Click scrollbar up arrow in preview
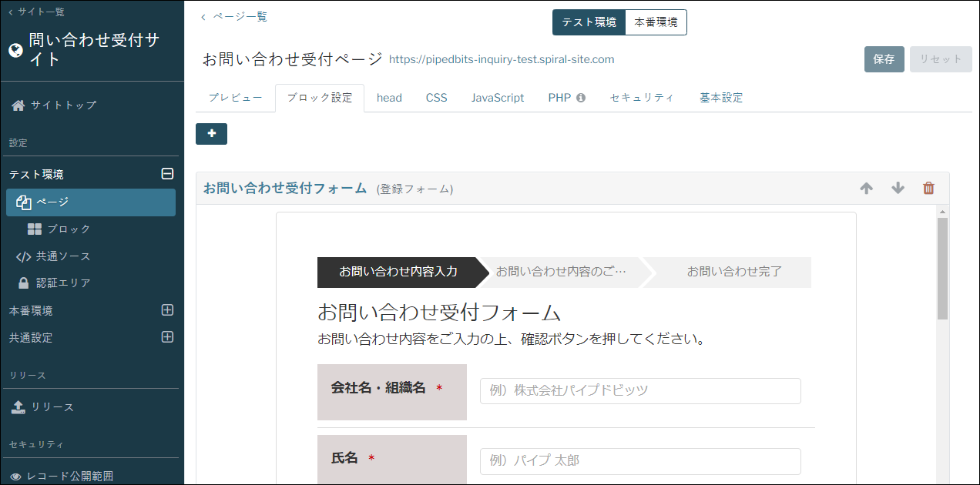980x485 pixels. (x=943, y=211)
